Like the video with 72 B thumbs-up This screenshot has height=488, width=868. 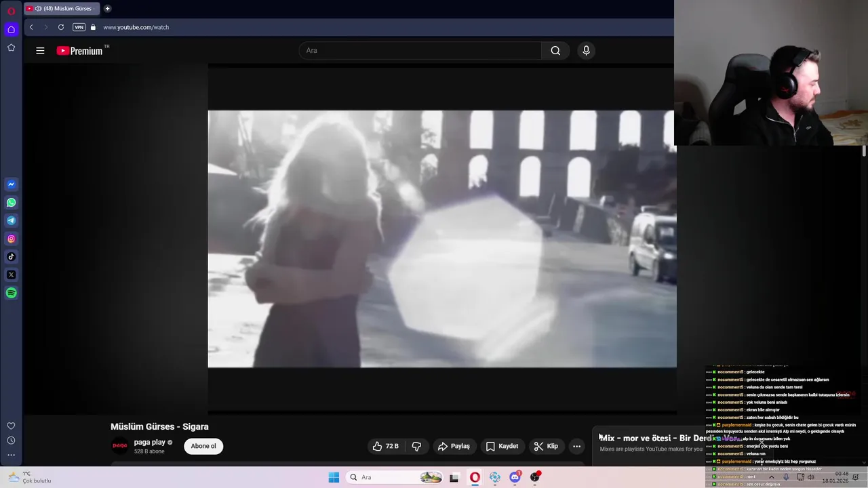(x=386, y=446)
